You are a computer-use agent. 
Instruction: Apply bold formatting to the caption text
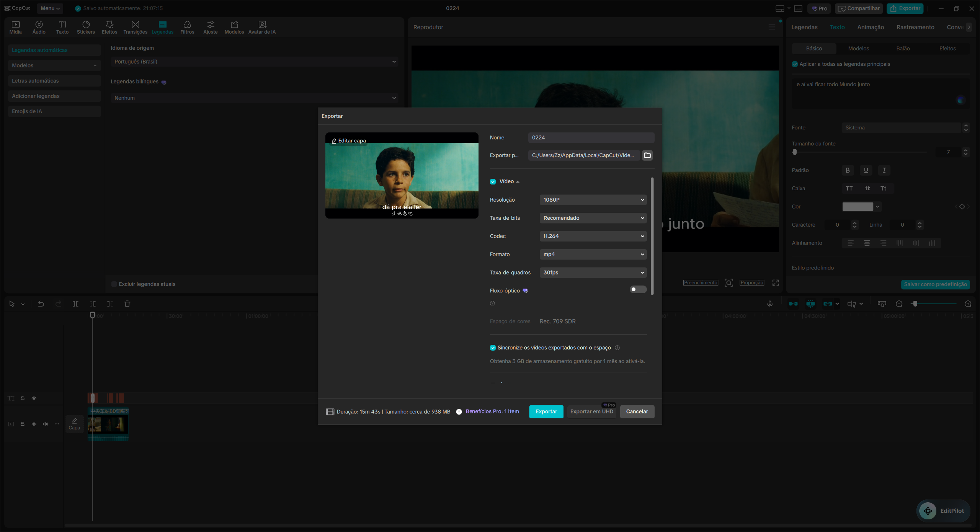847,170
